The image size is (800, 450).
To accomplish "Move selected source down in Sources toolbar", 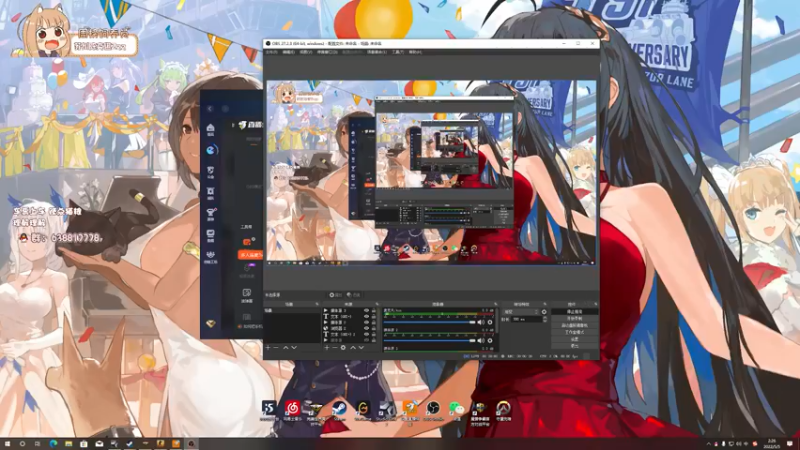I will pyautogui.click(x=361, y=347).
